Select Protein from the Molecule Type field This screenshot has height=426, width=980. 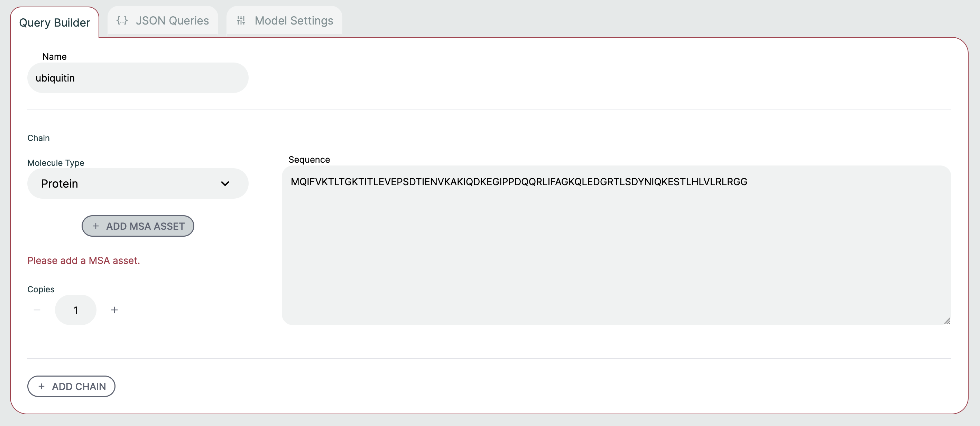click(x=137, y=183)
